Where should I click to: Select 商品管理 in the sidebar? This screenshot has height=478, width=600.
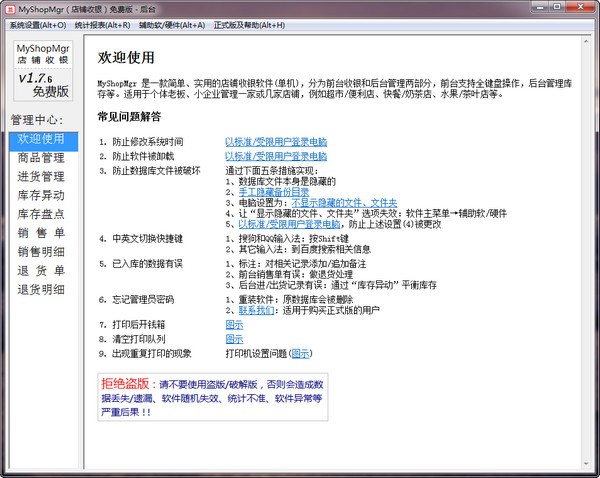(41, 158)
